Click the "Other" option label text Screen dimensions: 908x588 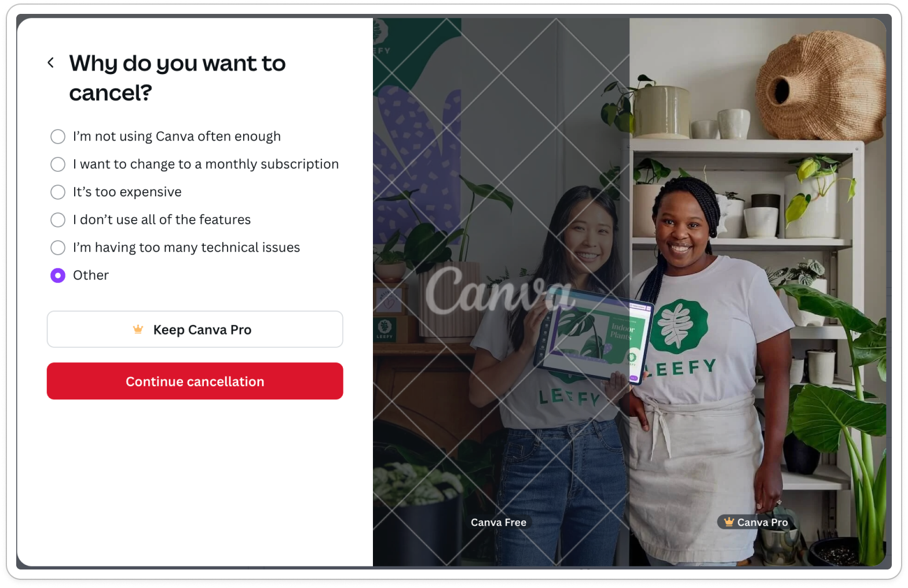[91, 275]
